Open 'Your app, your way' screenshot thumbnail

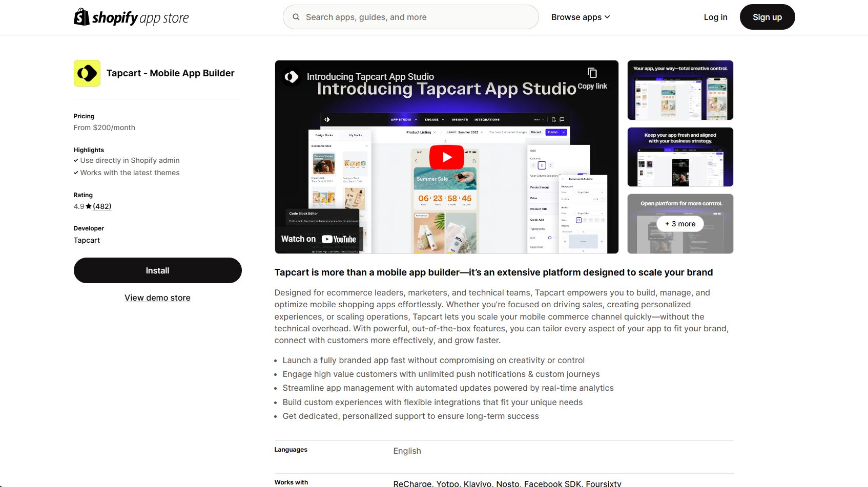[x=680, y=90]
